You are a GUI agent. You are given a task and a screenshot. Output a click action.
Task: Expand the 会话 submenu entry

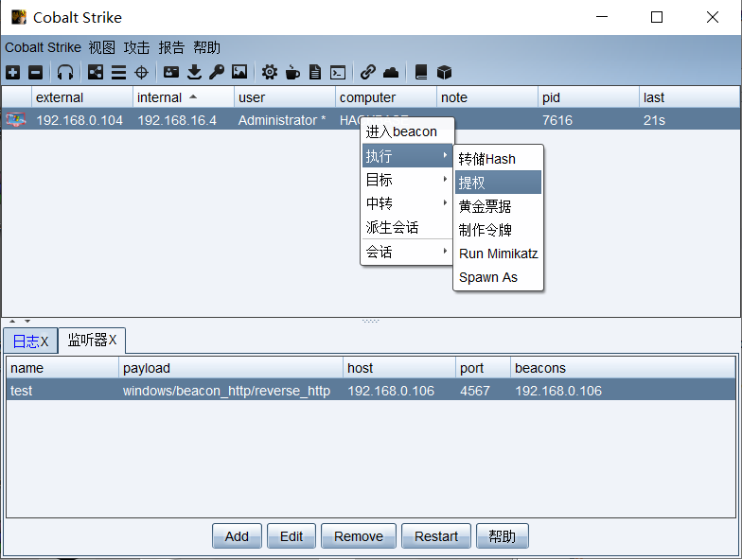[406, 253]
